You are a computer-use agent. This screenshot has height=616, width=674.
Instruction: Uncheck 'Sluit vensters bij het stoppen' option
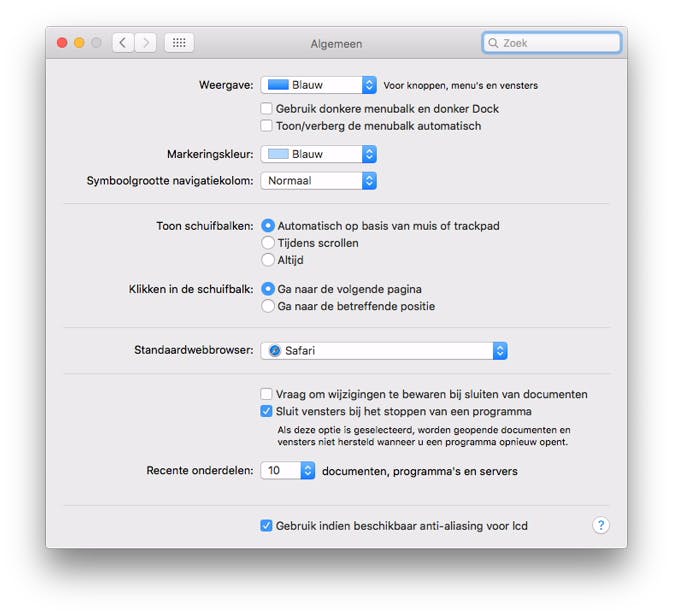click(267, 411)
